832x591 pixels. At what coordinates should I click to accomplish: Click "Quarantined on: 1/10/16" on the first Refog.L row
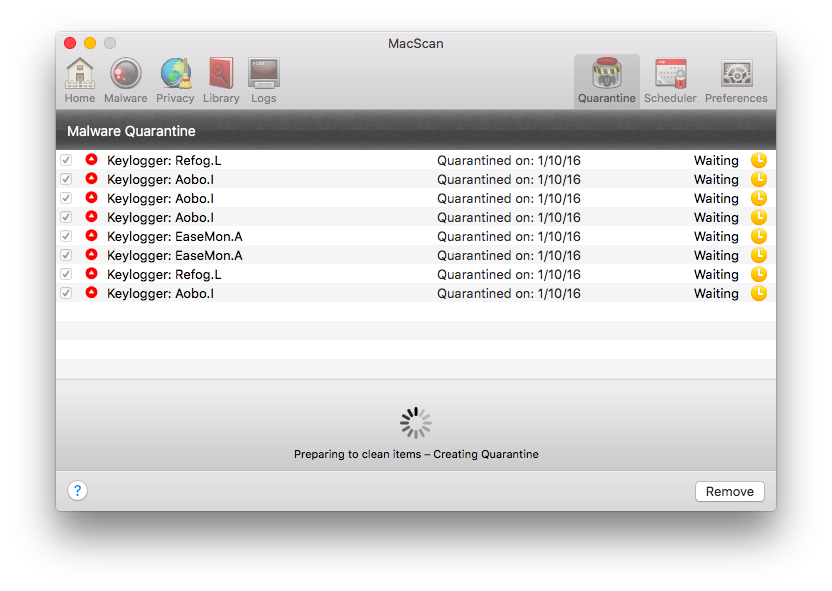pyautogui.click(x=509, y=161)
